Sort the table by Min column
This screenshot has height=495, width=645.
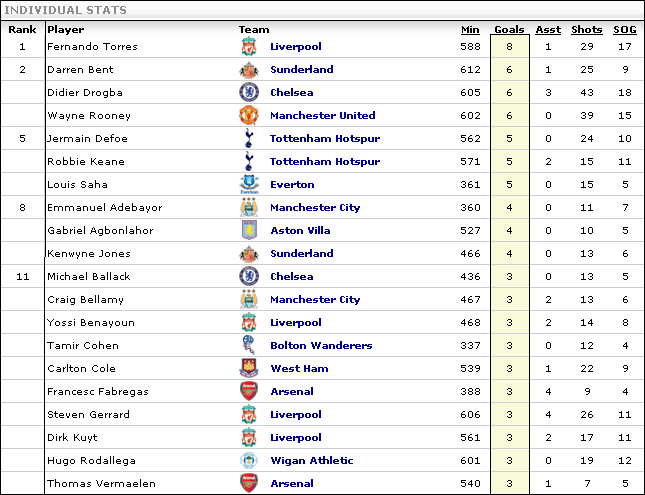coord(470,30)
